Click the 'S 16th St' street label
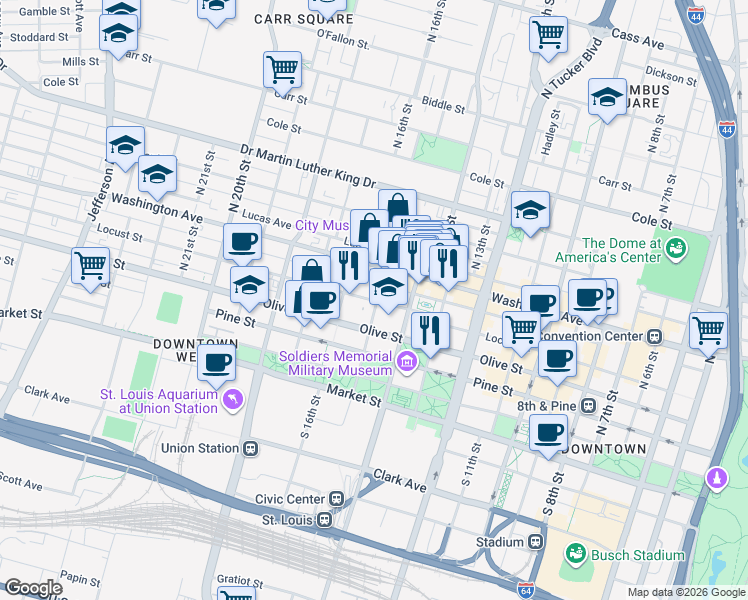Screen dimensions: 748x600 (310, 417)
